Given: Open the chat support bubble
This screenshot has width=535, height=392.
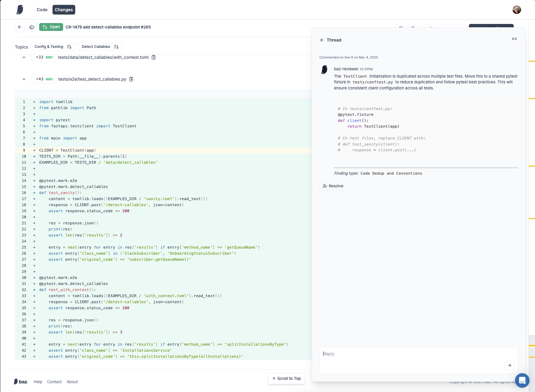Looking at the screenshot, I should pos(522,380).
